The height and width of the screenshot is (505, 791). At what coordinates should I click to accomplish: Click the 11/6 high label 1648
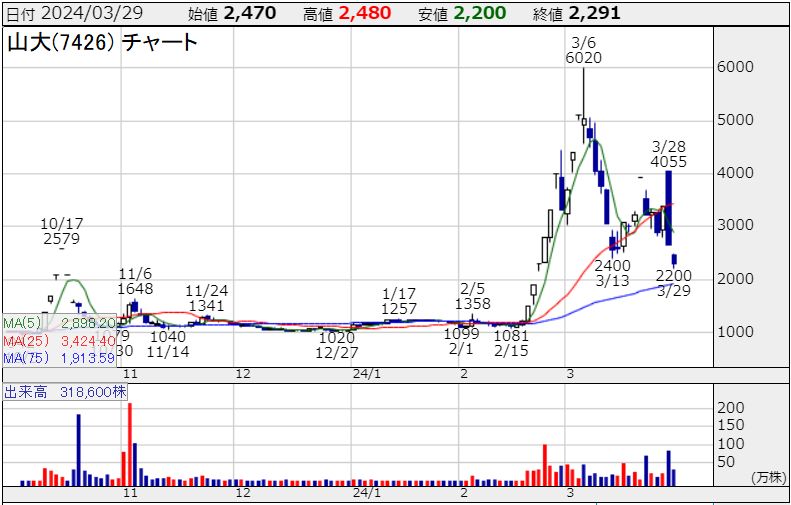(x=135, y=288)
